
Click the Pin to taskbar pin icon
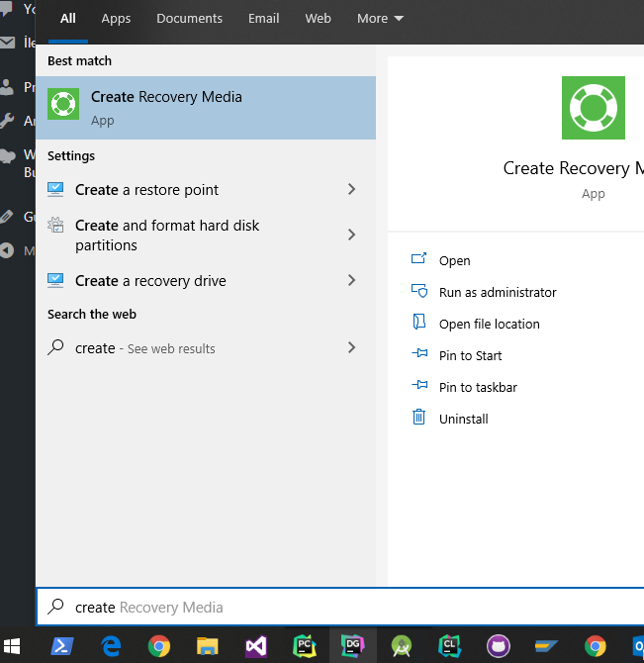(419, 385)
